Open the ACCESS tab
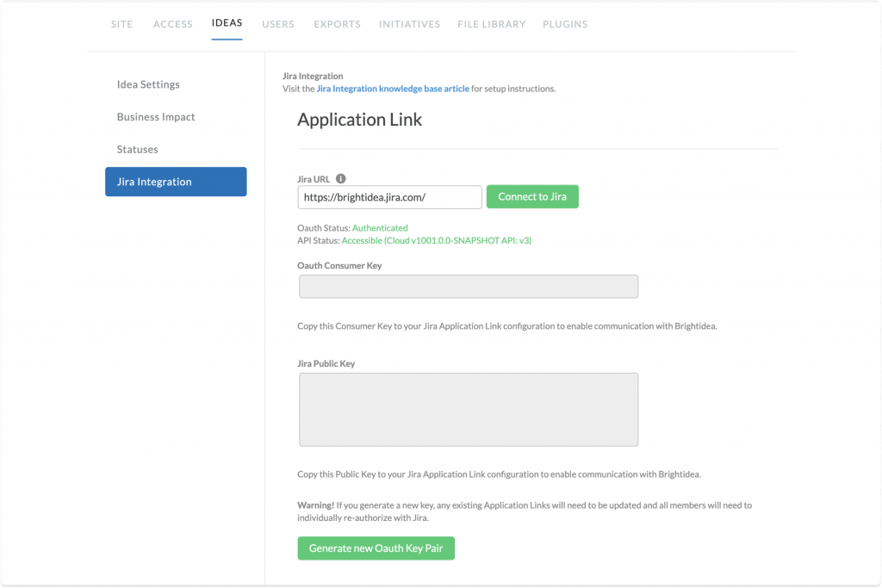This screenshot has height=588, width=882. (172, 24)
